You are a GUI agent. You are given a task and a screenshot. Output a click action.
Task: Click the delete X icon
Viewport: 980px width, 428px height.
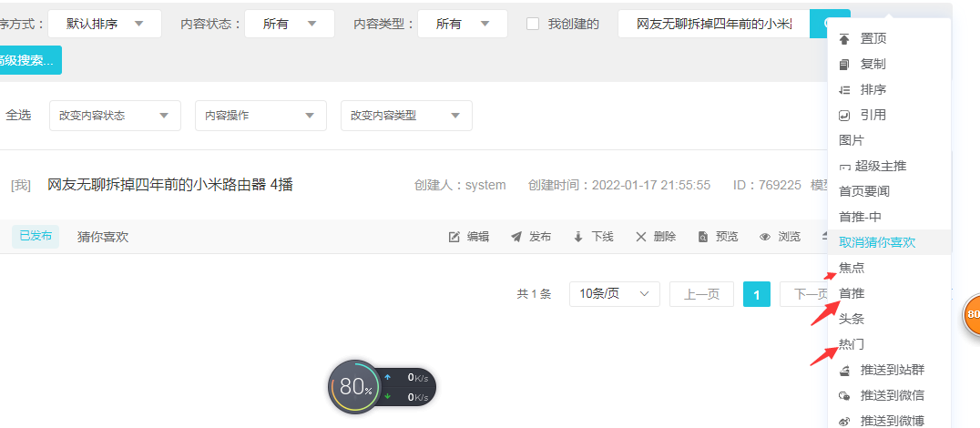640,237
